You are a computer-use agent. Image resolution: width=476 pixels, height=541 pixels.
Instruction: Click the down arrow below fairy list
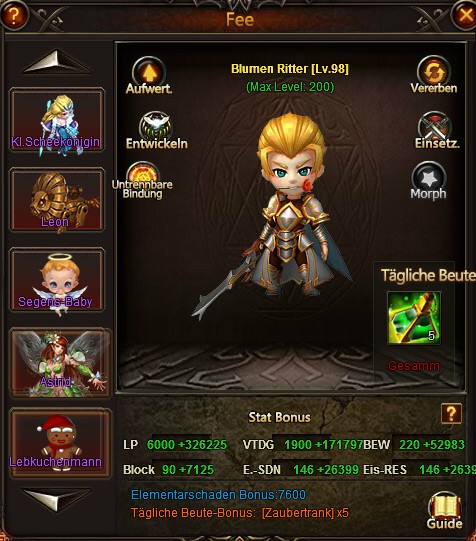57,499
